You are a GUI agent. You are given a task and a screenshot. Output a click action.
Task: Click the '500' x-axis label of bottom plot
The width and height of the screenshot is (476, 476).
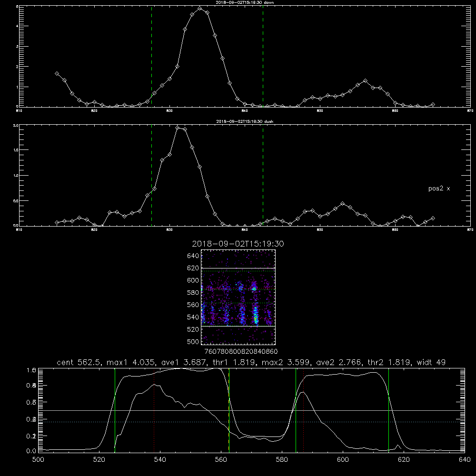tap(38, 460)
